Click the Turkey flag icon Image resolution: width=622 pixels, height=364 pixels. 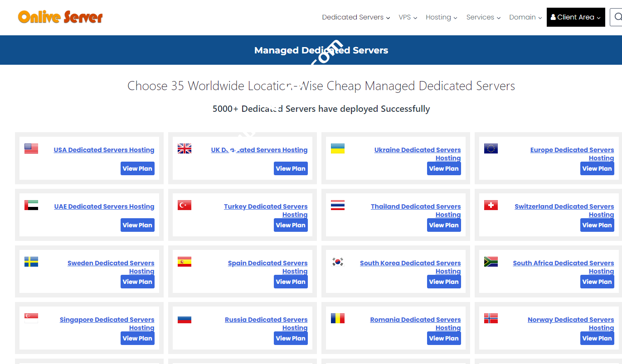coord(185,205)
